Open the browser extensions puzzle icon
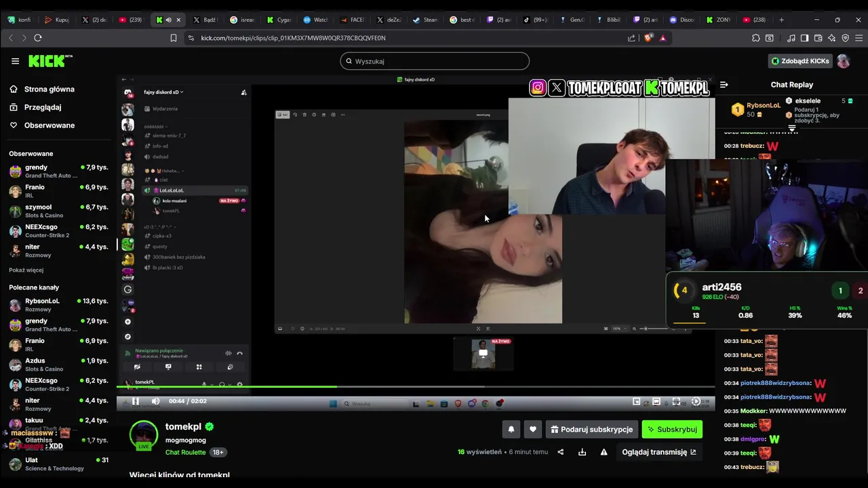 click(x=756, y=38)
